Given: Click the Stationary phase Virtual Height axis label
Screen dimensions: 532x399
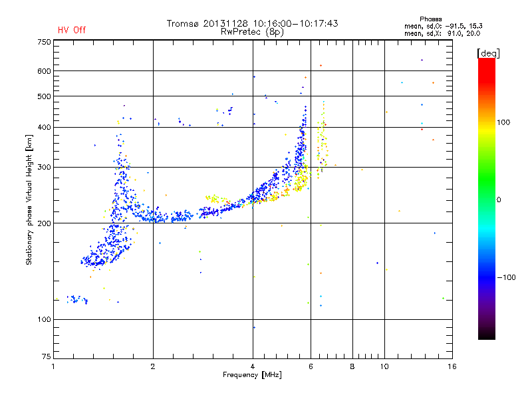Looking at the screenshot, I should point(29,199).
